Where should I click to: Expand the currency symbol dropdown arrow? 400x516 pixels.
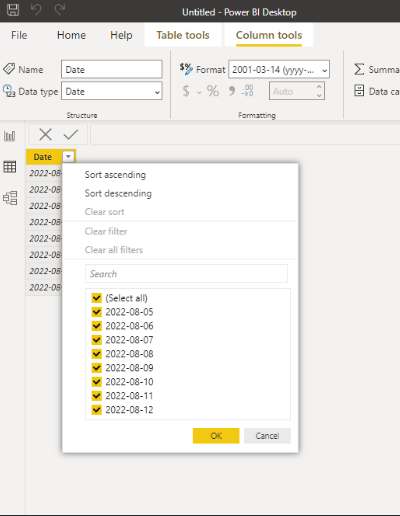click(199, 92)
